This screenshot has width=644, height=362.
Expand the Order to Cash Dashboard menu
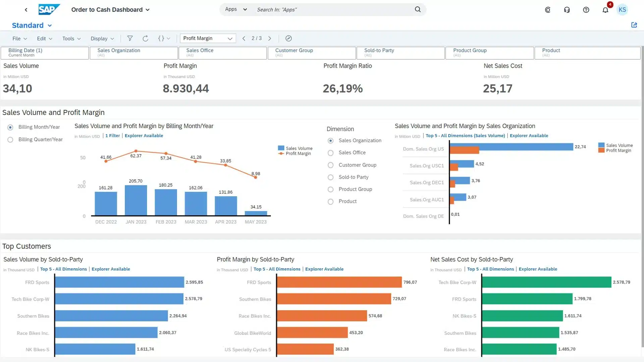pyautogui.click(x=149, y=9)
